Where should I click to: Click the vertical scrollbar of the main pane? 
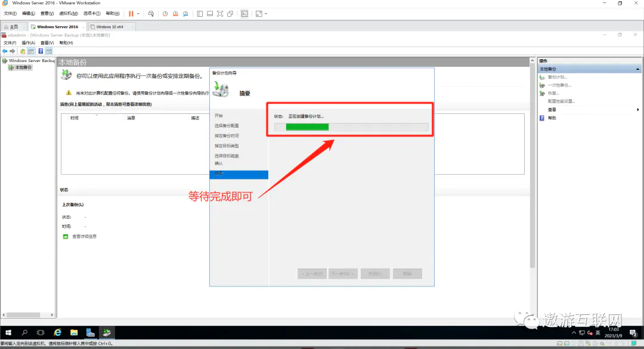532,165
